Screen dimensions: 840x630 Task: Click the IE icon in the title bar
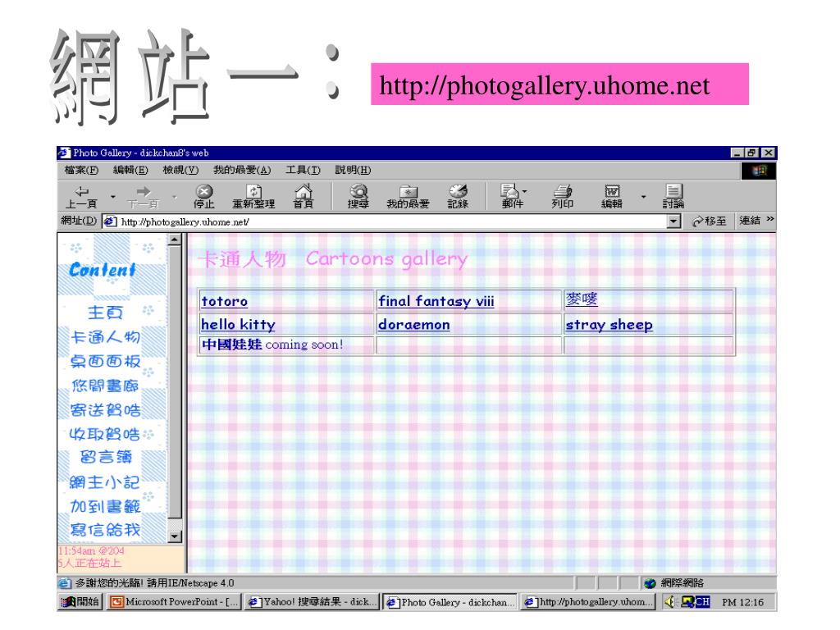pos(64,153)
